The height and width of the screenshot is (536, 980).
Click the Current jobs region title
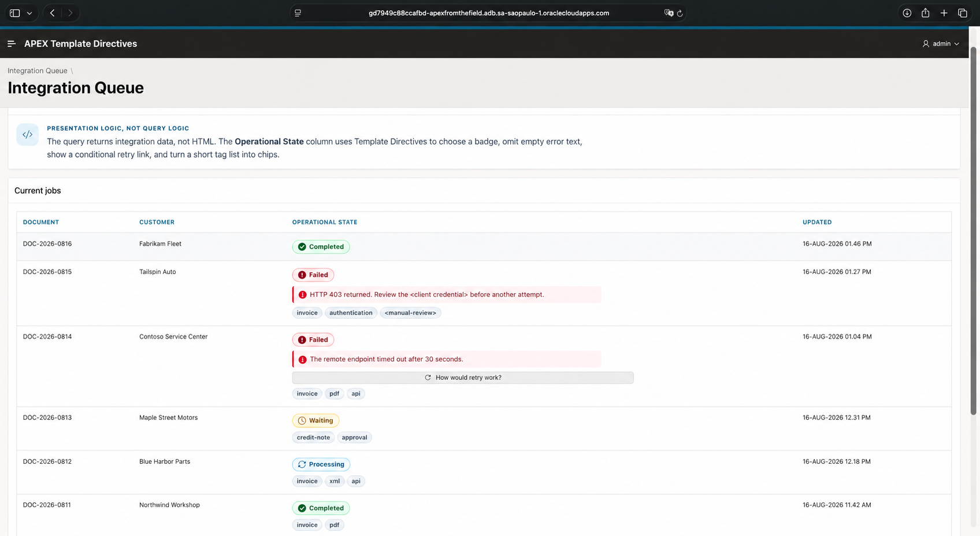[38, 190]
